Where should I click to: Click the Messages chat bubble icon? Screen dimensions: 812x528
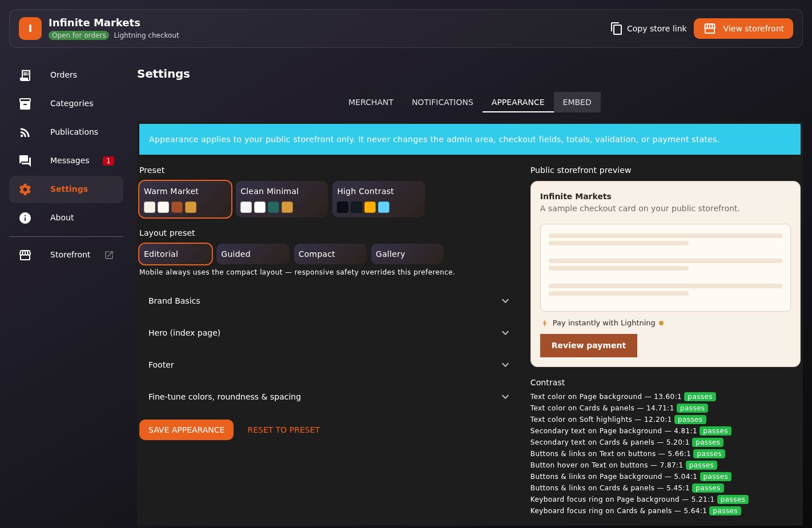point(25,160)
